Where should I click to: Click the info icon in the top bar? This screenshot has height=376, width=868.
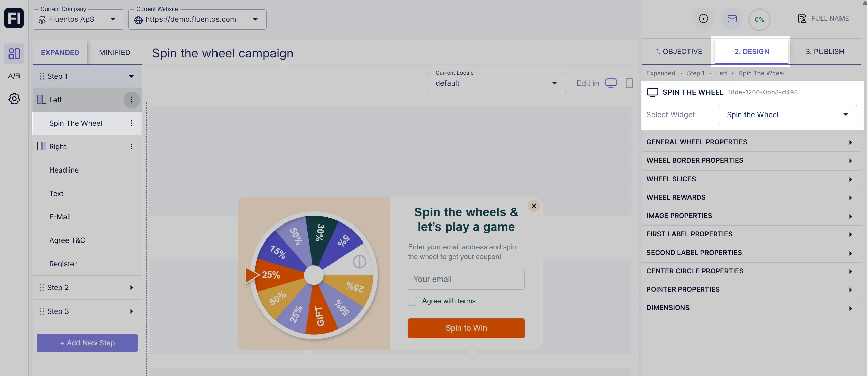[703, 19]
